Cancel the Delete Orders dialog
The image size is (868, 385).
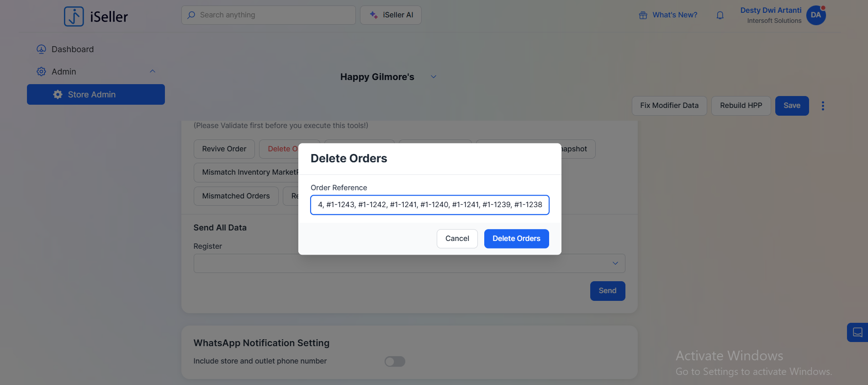point(457,239)
